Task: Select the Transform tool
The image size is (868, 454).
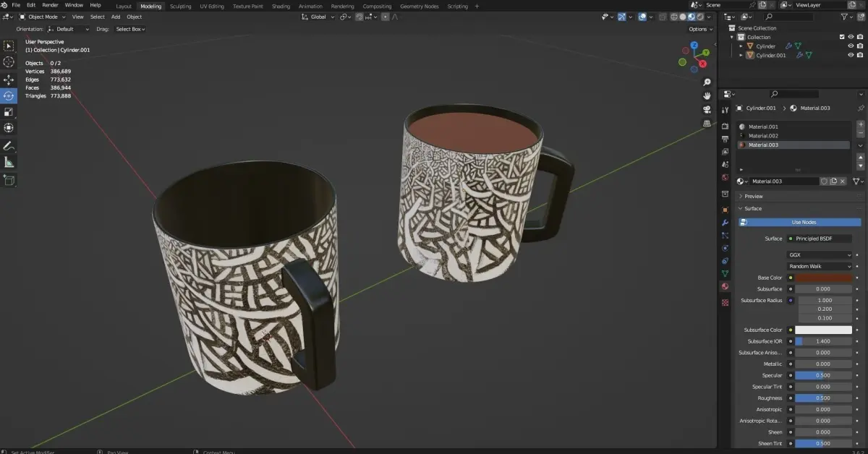Action: click(9, 128)
